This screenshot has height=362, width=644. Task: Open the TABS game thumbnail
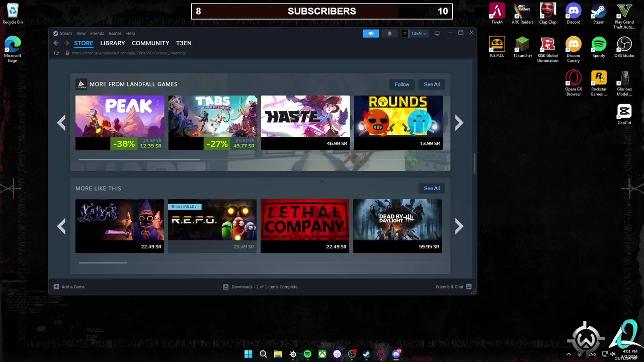212,123
